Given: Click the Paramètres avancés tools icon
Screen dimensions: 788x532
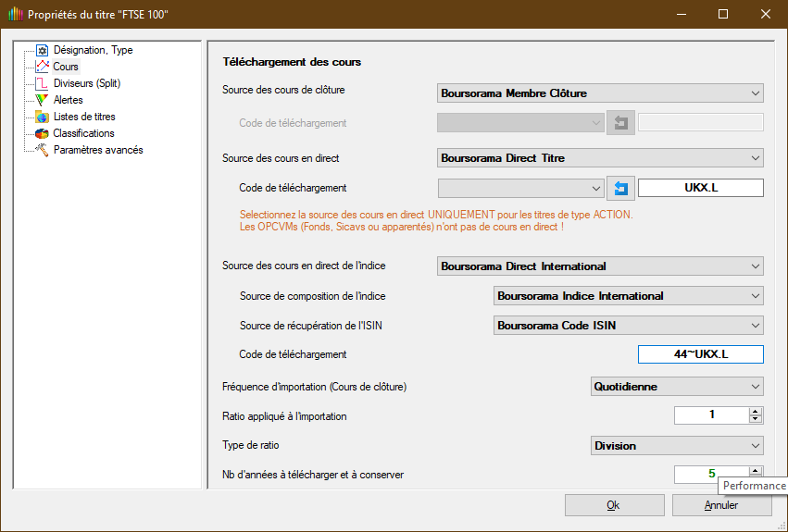Looking at the screenshot, I should click(42, 150).
